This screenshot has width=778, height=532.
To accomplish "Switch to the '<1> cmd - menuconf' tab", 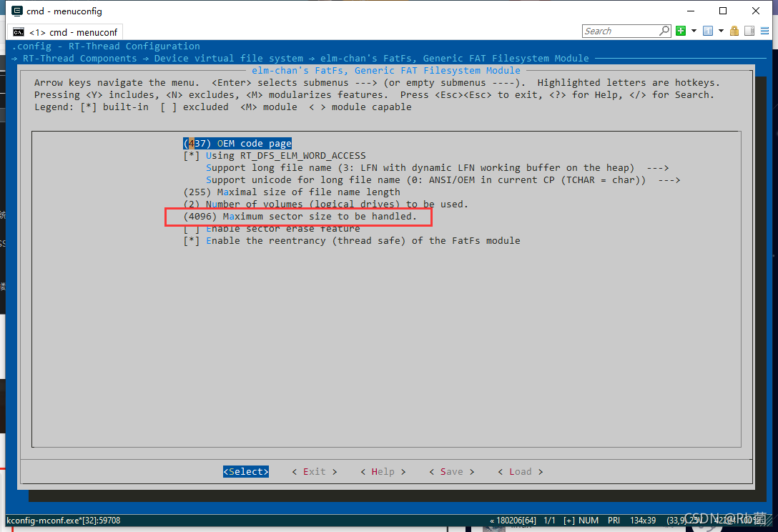I will (65, 32).
